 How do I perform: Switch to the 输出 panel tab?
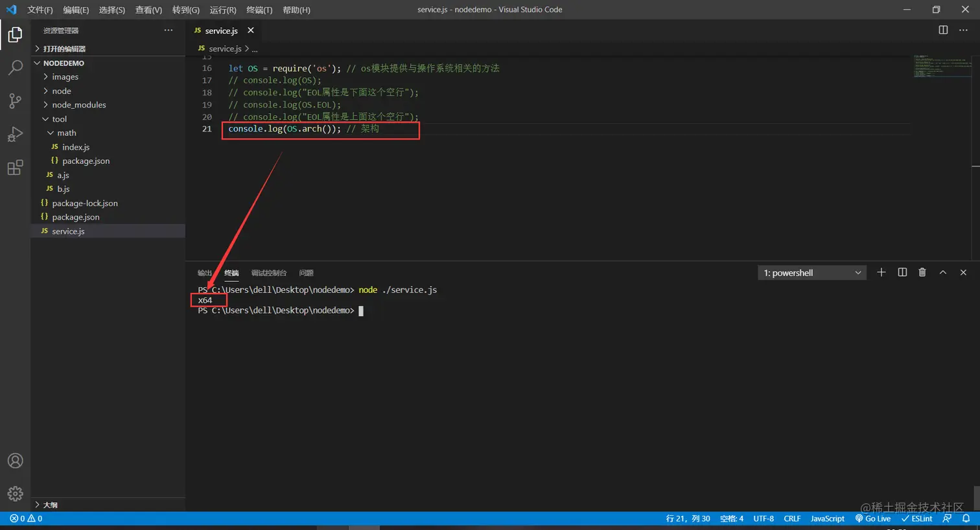click(204, 273)
